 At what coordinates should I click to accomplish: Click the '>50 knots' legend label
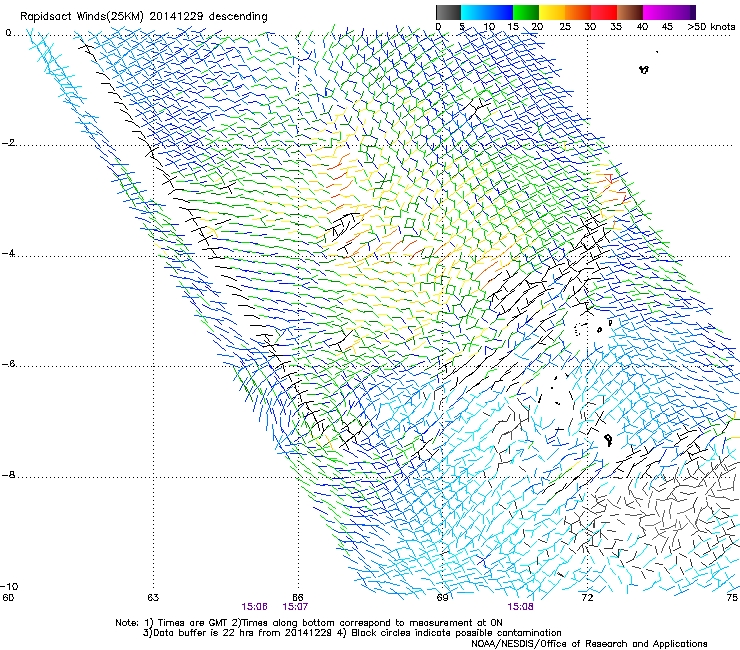(711, 27)
